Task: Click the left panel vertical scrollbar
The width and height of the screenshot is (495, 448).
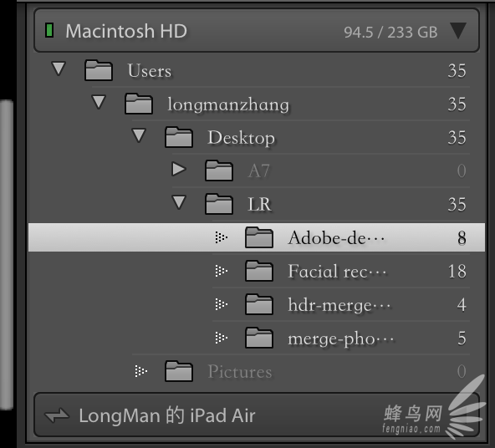Action: (x=7, y=255)
